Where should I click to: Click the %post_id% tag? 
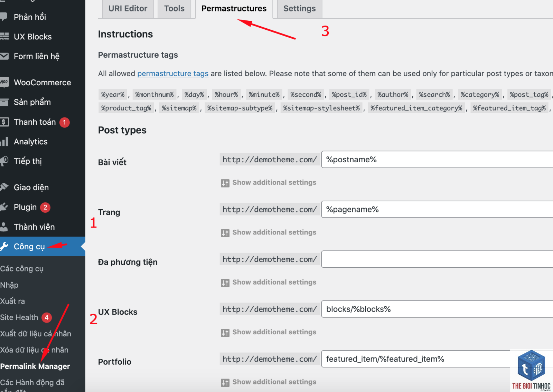pyautogui.click(x=349, y=94)
